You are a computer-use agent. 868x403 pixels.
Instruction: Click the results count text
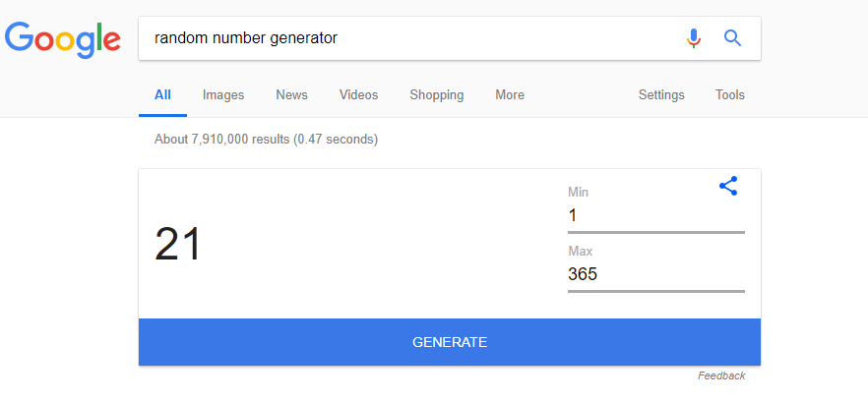pos(267,140)
